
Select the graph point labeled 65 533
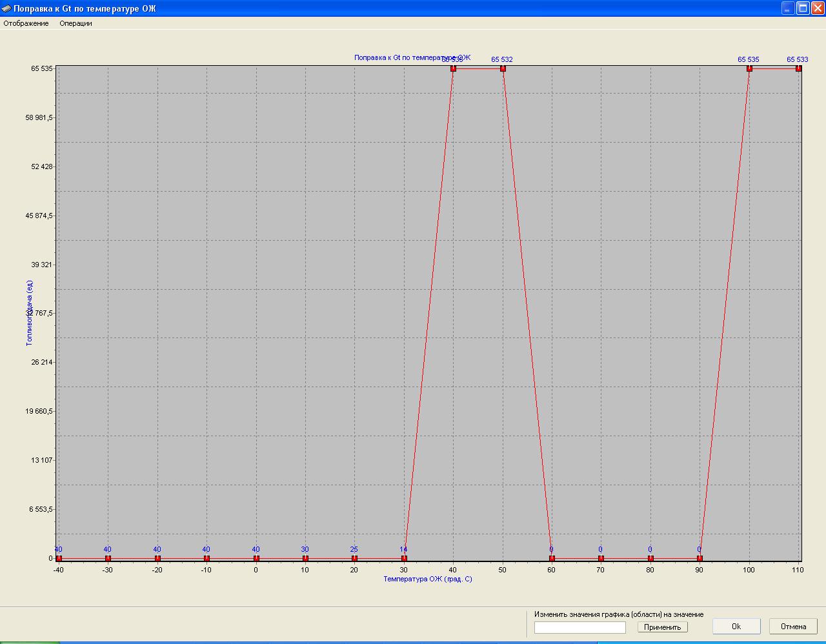coord(798,68)
